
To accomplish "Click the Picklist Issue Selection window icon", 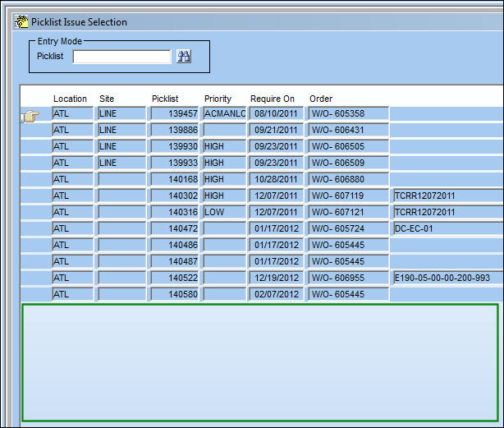I will tap(21, 22).
